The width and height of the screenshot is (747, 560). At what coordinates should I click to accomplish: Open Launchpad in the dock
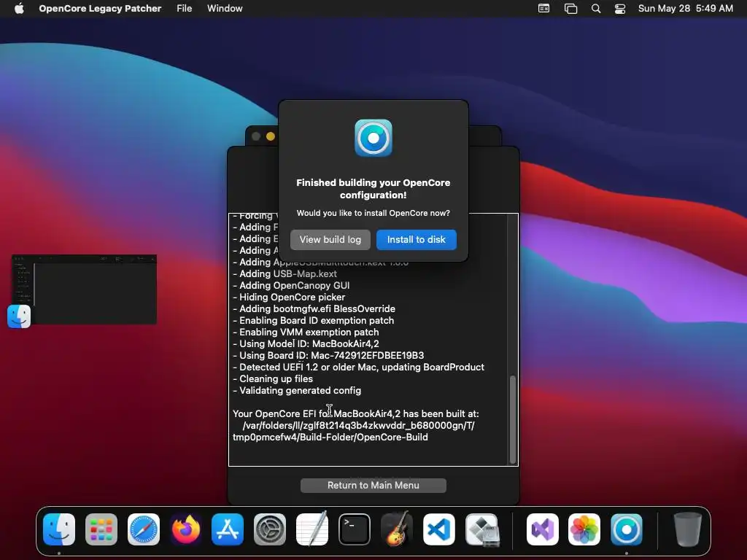coord(101,529)
